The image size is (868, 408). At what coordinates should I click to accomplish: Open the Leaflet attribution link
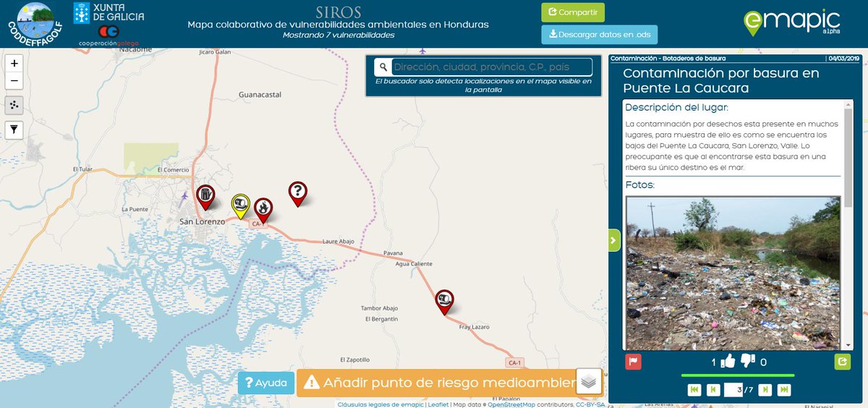[438, 404]
